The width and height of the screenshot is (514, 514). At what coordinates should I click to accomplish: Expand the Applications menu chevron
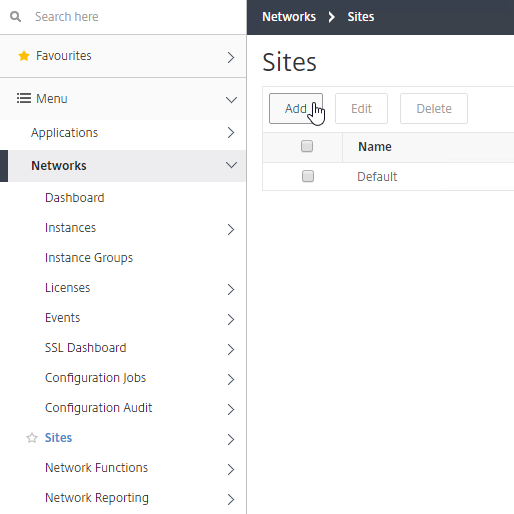[231, 133]
